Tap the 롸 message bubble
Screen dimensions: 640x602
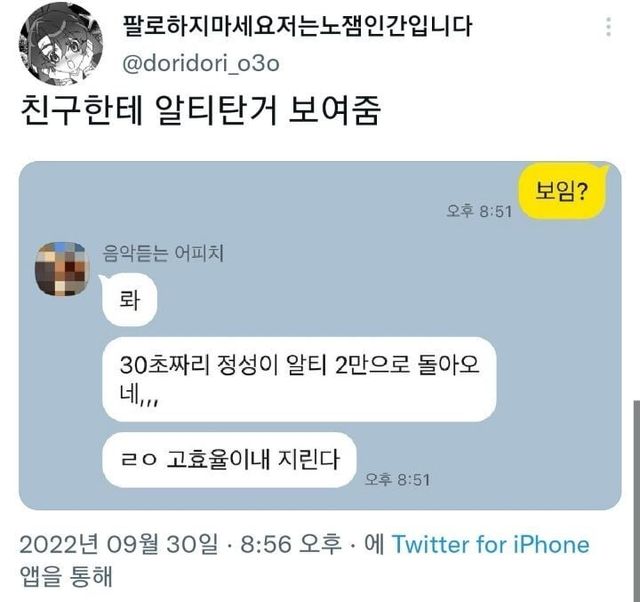(x=129, y=300)
